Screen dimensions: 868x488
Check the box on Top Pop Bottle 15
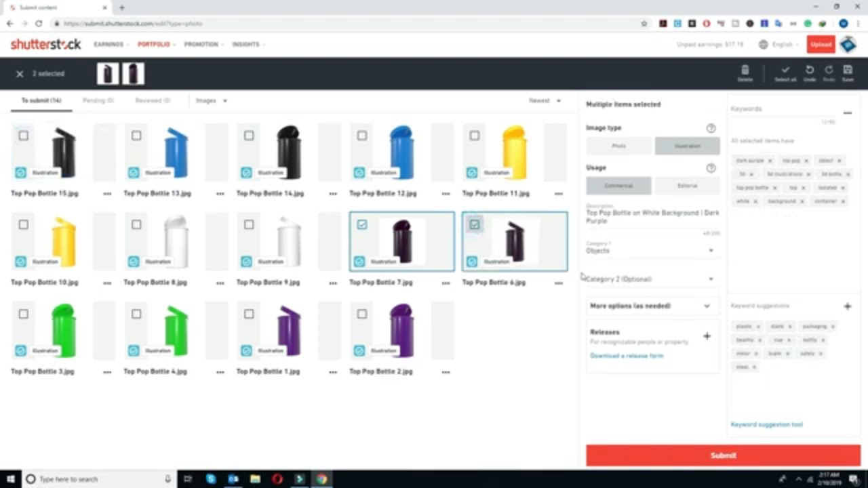(x=24, y=136)
